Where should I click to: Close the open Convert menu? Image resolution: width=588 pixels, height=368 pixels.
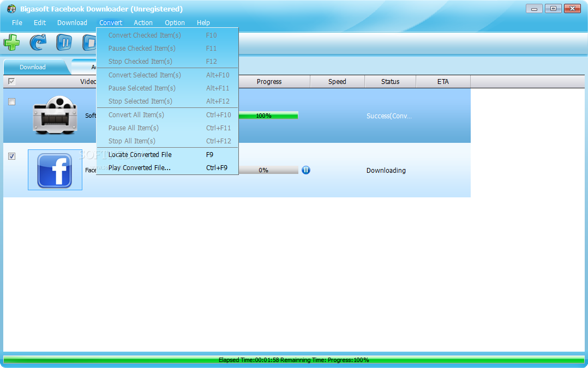pyautogui.click(x=111, y=22)
